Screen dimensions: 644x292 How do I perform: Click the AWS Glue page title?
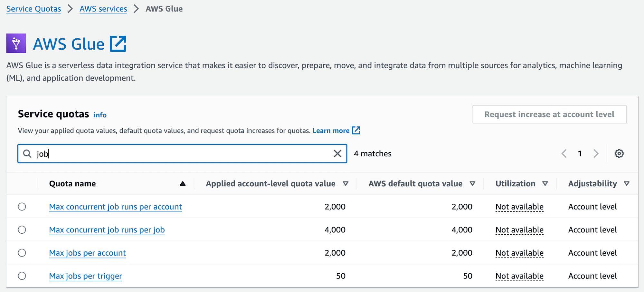click(x=69, y=44)
